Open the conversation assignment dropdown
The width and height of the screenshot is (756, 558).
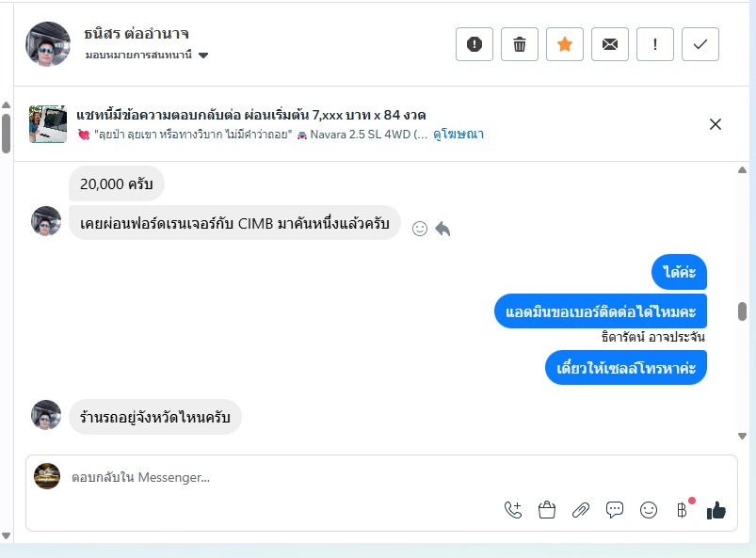click(203, 56)
